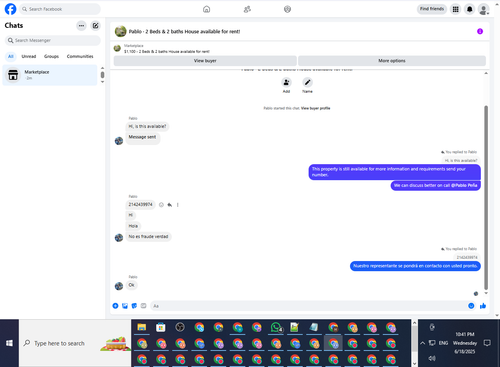The height and width of the screenshot is (367, 500).
Task: Attach a photo using composer image icon
Action: click(125, 306)
